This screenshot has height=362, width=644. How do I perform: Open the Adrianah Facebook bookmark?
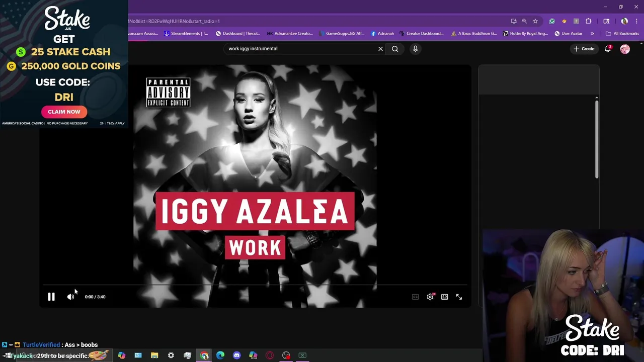point(382,34)
